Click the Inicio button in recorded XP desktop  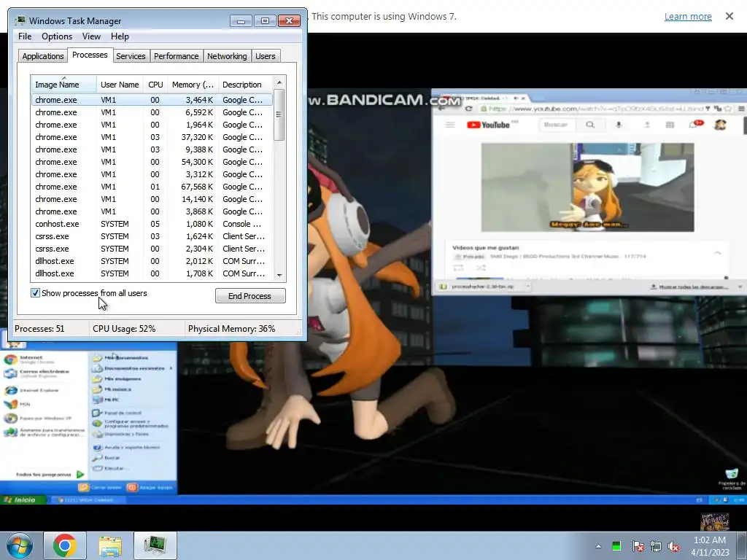[24, 499]
